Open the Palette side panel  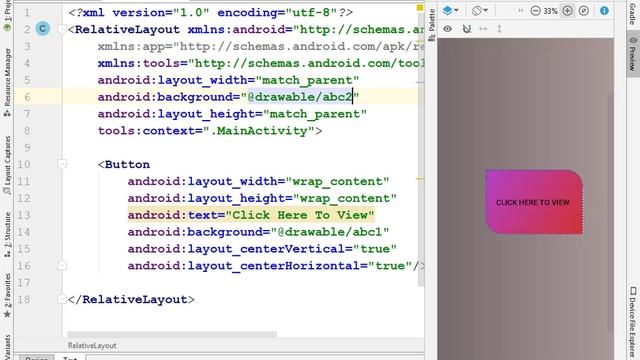click(x=431, y=25)
